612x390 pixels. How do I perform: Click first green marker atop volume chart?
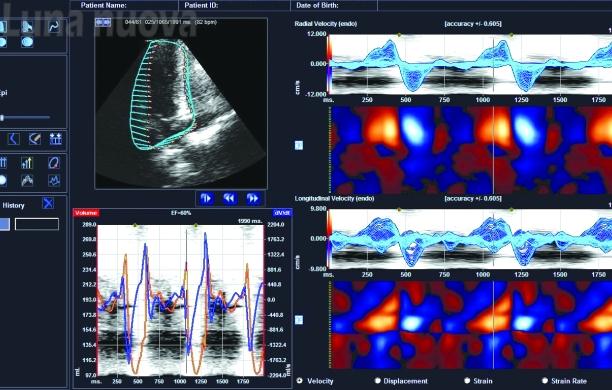coord(135,226)
